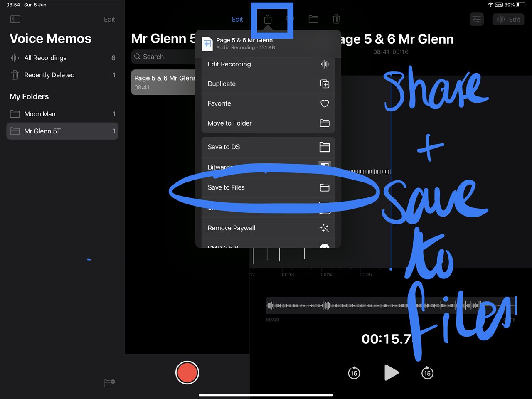Click the Favorite heart icon
The width and height of the screenshot is (532, 399).
[x=325, y=103]
